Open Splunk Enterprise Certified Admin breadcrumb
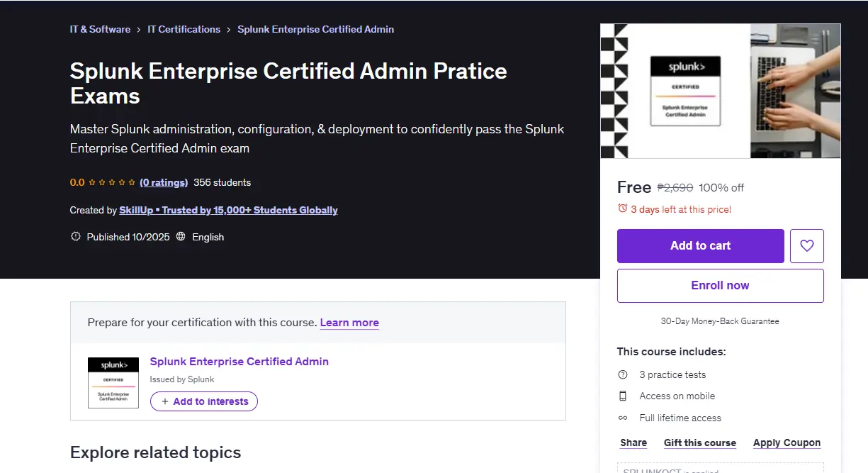This screenshot has height=473, width=868. (315, 29)
